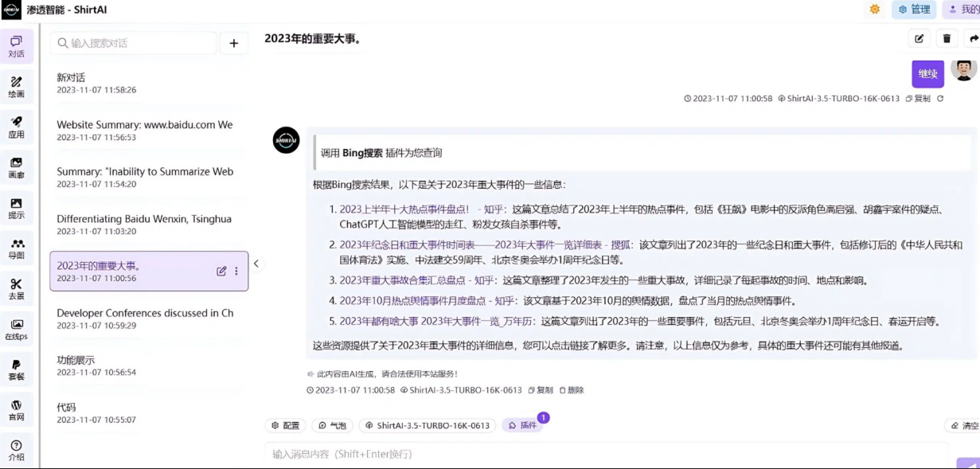Toggle the 气泡 bubble mode button
The height and width of the screenshot is (469, 980).
click(332, 426)
